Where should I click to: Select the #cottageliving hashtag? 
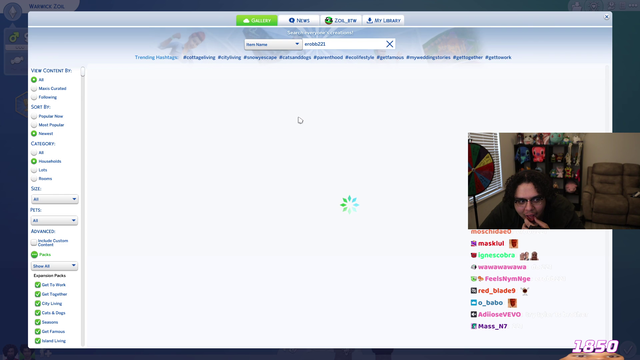click(199, 58)
